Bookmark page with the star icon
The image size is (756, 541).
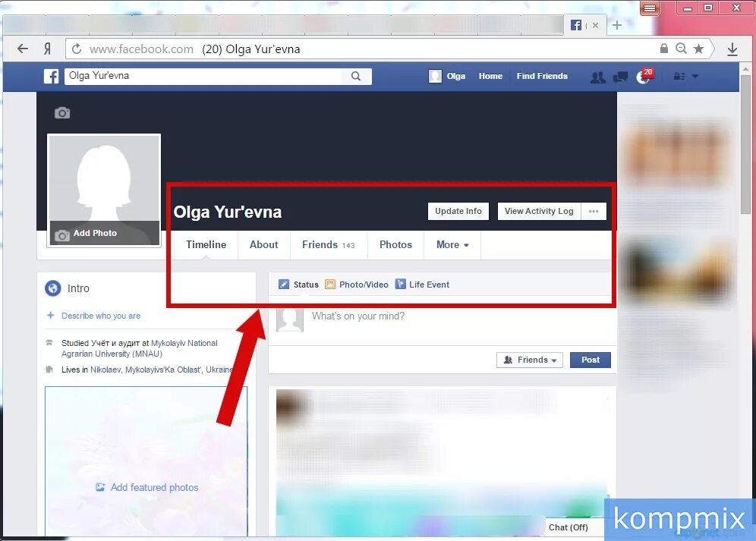tap(698, 49)
